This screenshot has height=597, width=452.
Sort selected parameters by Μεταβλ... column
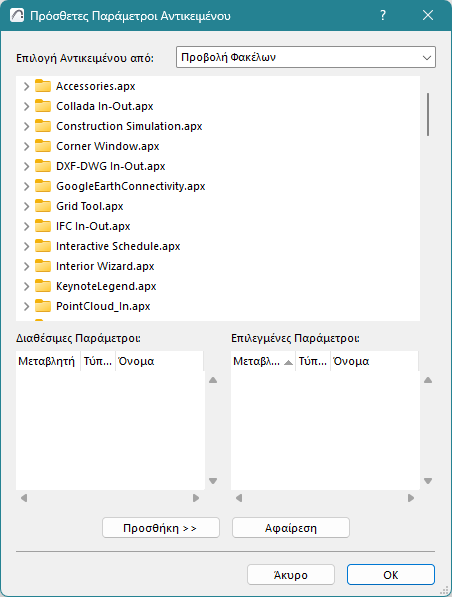click(263, 361)
